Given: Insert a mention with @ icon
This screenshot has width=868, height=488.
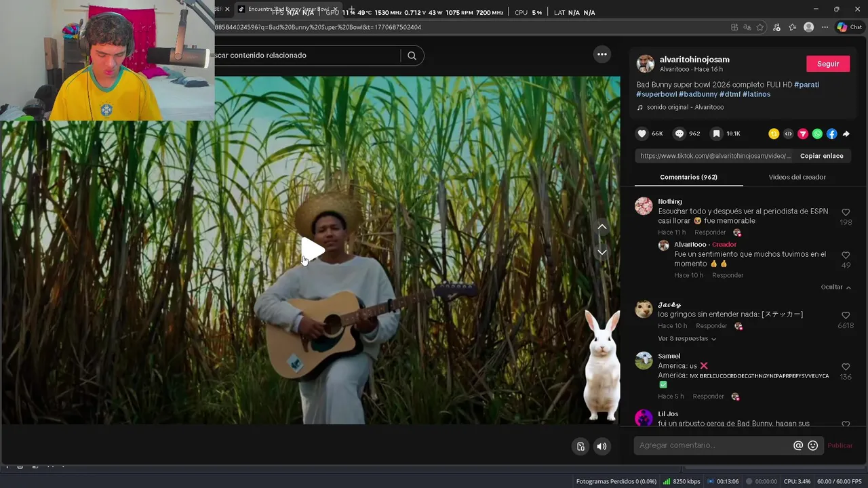Looking at the screenshot, I should 798,445.
